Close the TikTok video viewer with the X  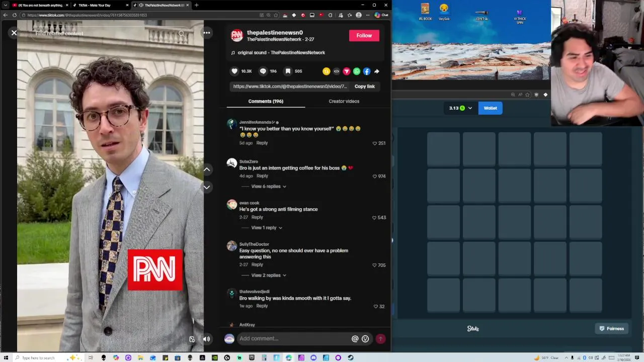pos(14,33)
